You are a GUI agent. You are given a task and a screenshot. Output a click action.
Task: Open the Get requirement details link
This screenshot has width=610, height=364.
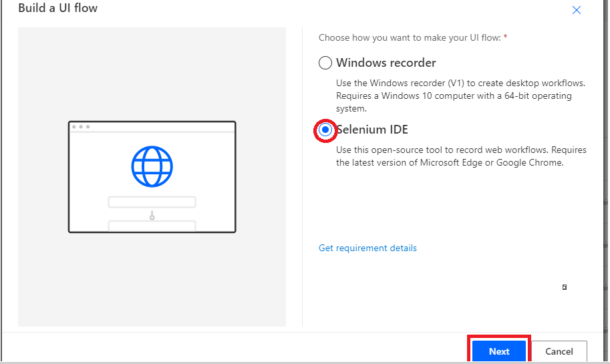367,248
